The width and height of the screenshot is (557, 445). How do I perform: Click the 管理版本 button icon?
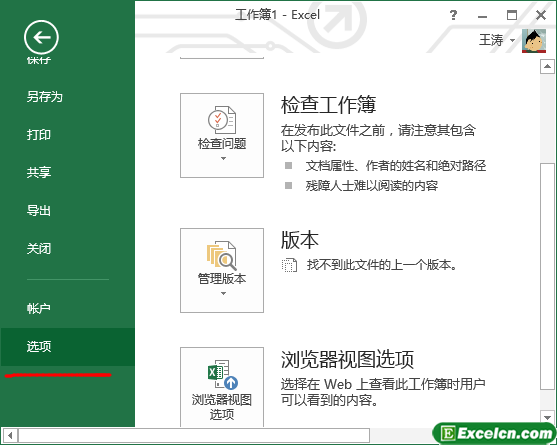point(222,255)
